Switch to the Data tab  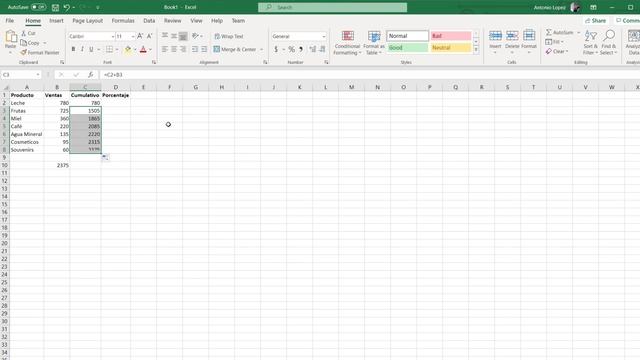pos(149,20)
